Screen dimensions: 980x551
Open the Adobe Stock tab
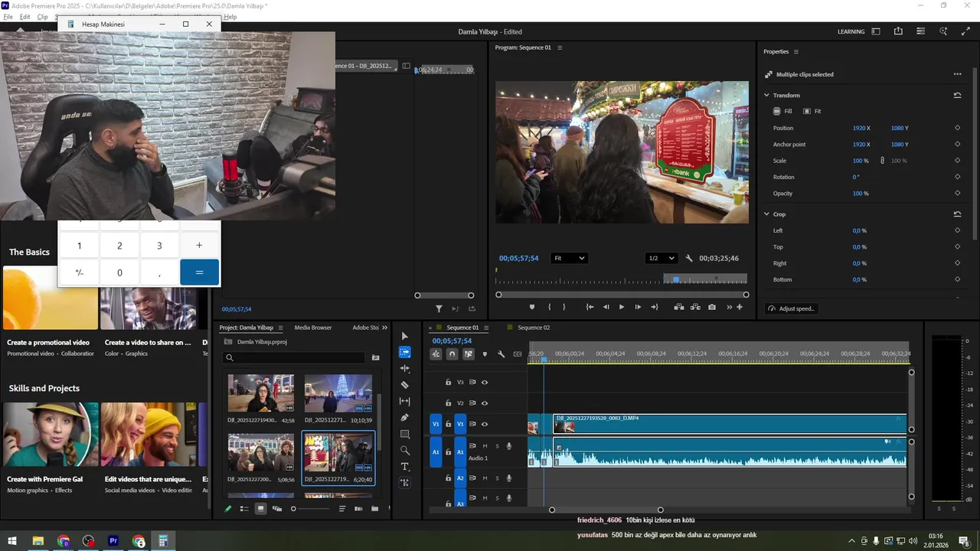click(x=366, y=328)
